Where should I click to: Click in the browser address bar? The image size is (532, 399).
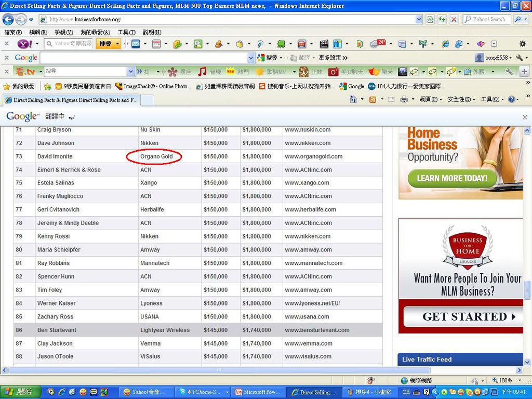point(228,19)
